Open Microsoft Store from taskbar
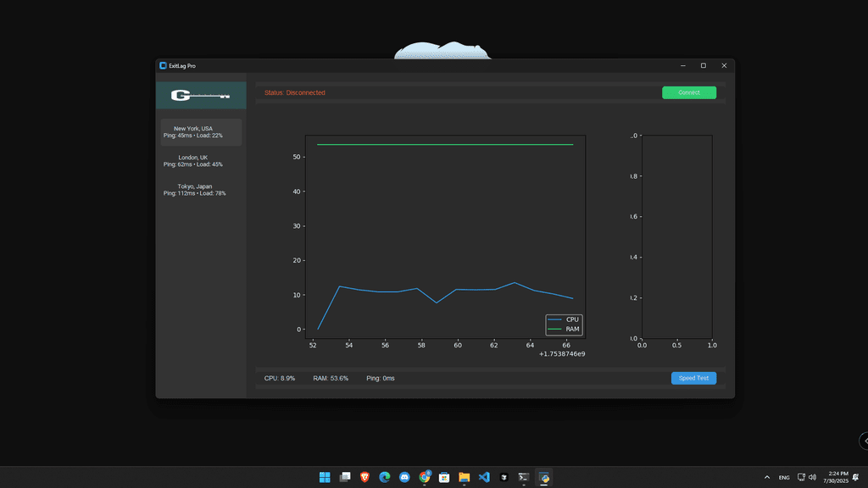The width and height of the screenshot is (868, 488). pos(444,477)
